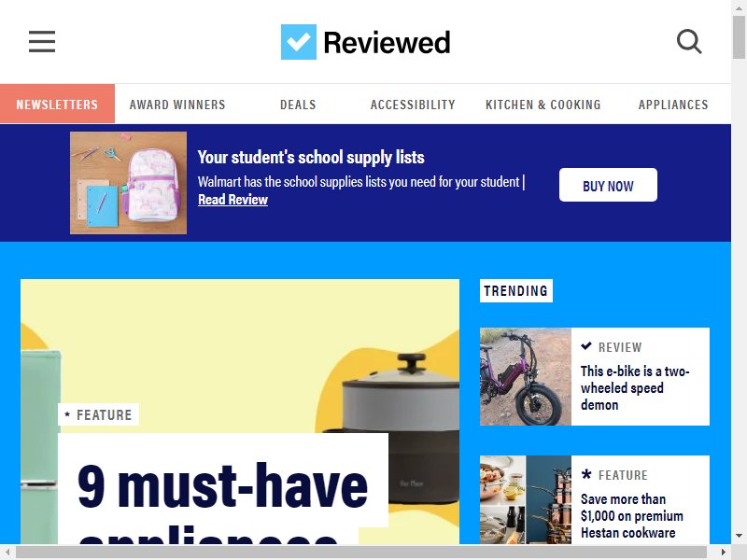Click the asterisk icon beside trending FEATURE label
The height and width of the screenshot is (560, 747).
click(586, 474)
